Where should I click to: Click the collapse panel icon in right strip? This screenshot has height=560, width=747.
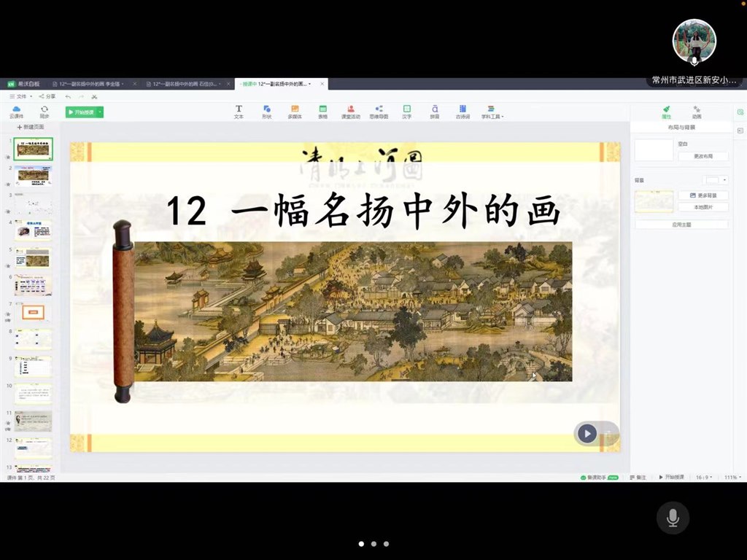[x=740, y=130]
